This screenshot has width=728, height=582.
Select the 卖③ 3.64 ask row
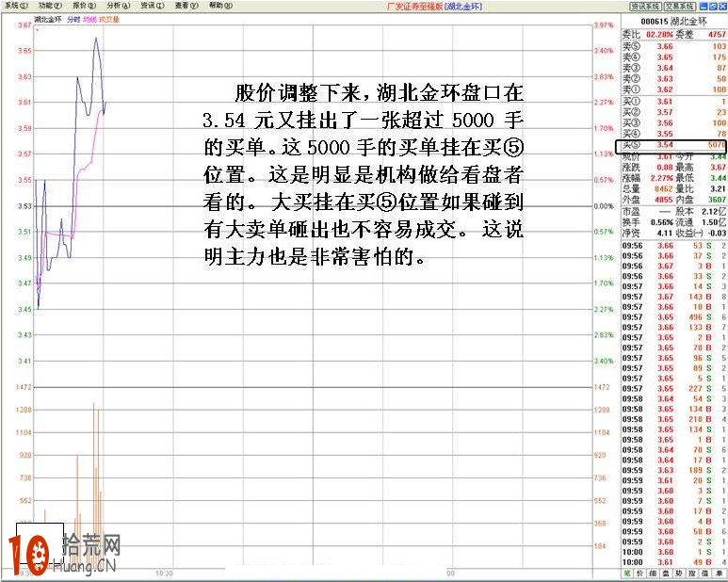pyautogui.click(x=674, y=68)
